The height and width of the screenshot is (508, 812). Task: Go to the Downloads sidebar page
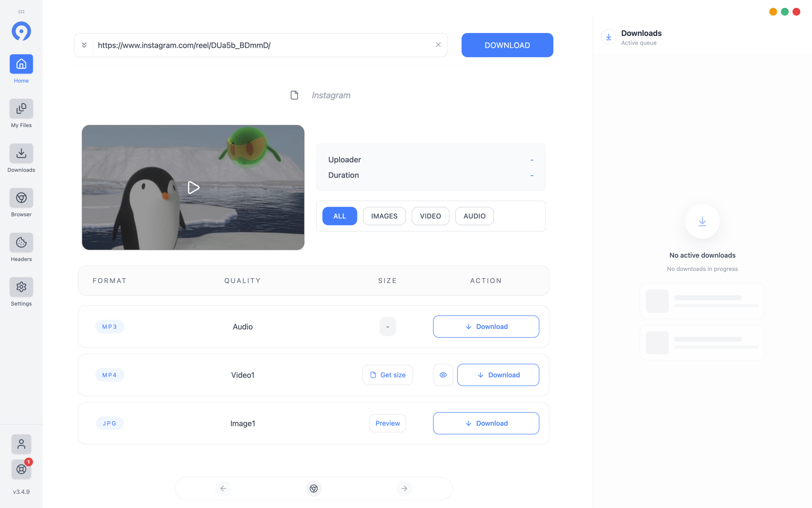coord(21,153)
